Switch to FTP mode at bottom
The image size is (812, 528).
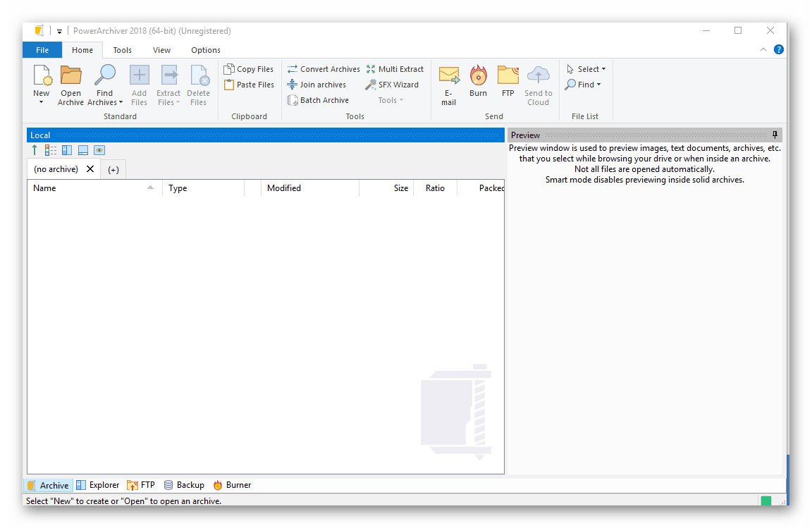pos(141,485)
